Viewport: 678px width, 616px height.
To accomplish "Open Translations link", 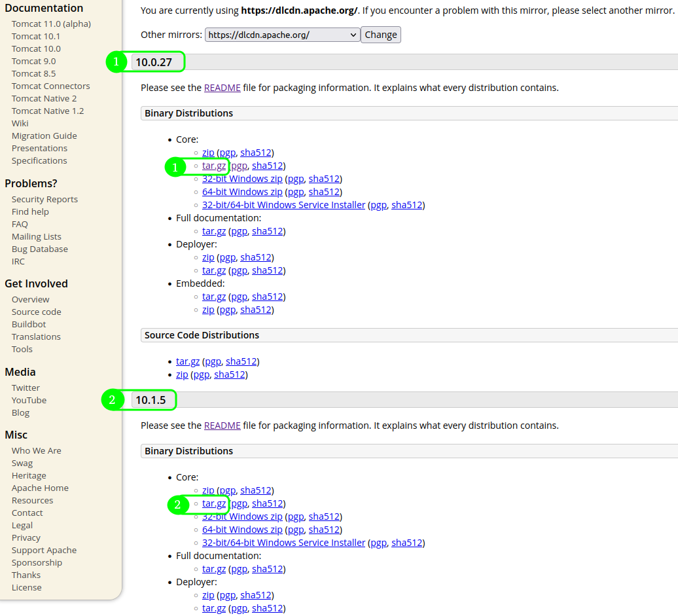I will coord(36,337).
